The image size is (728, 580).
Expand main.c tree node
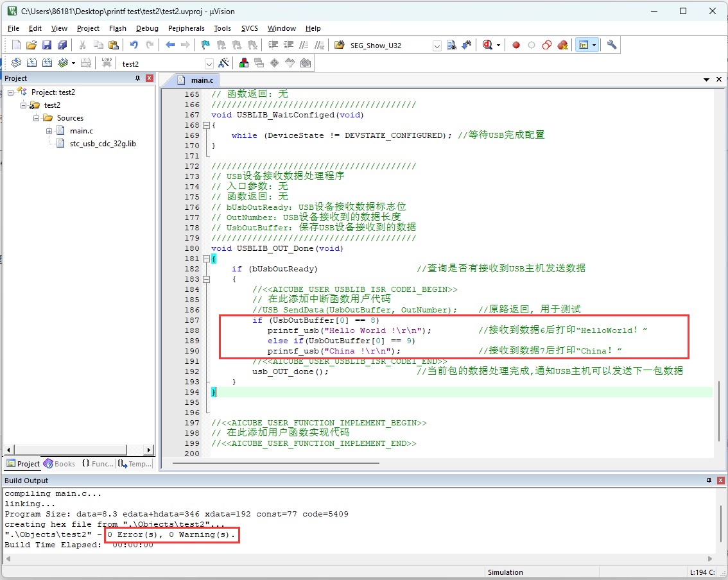click(x=49, y=132)
